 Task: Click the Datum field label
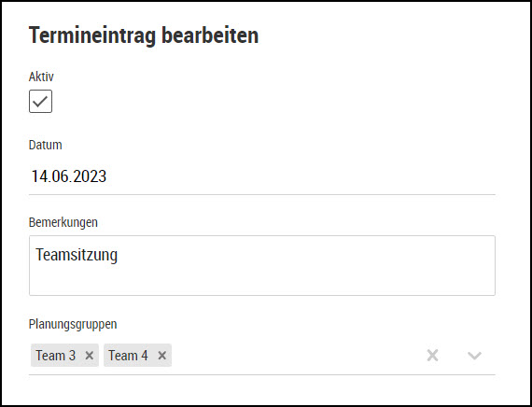46,145
